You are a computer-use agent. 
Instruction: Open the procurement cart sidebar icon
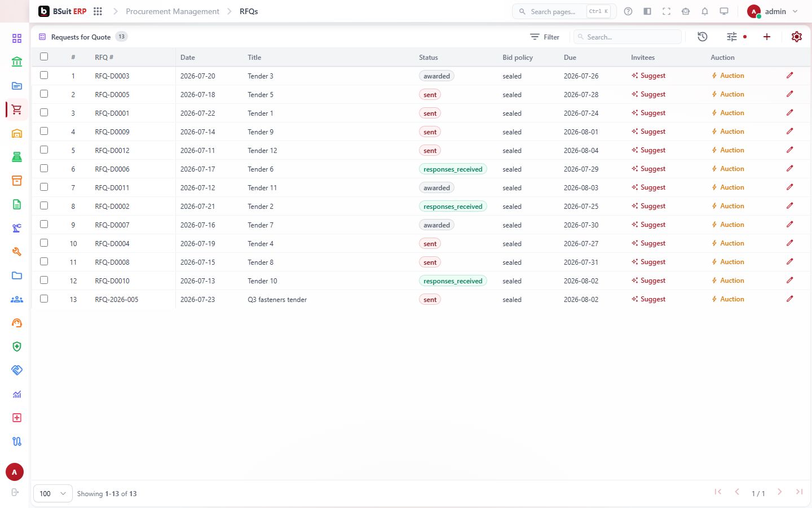(17, 110)
